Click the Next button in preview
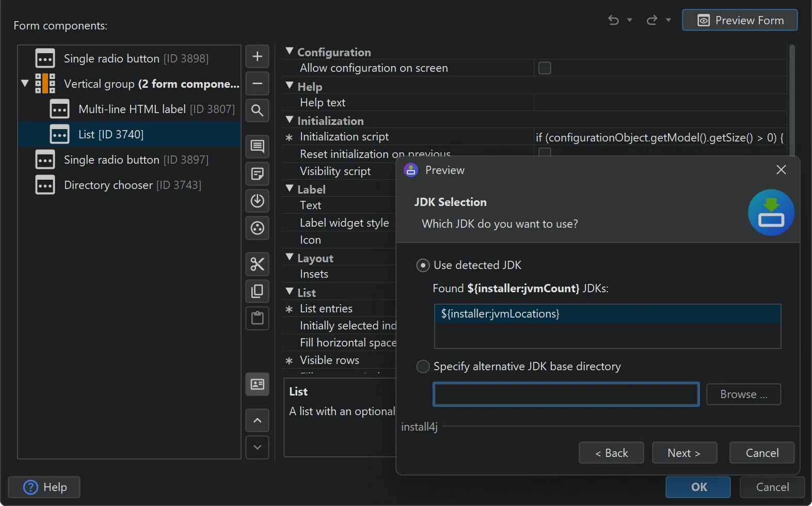 point(684,453)
